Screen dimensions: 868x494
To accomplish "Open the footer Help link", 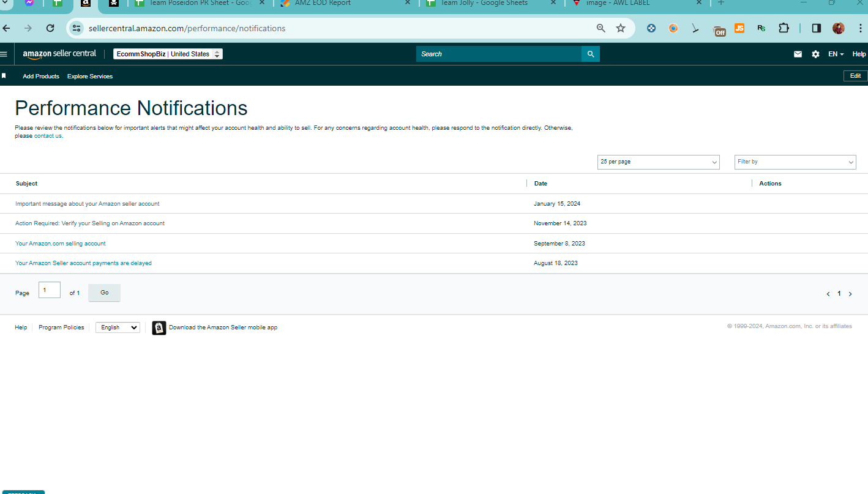I will pyautogui.click(x=21, y=327).
